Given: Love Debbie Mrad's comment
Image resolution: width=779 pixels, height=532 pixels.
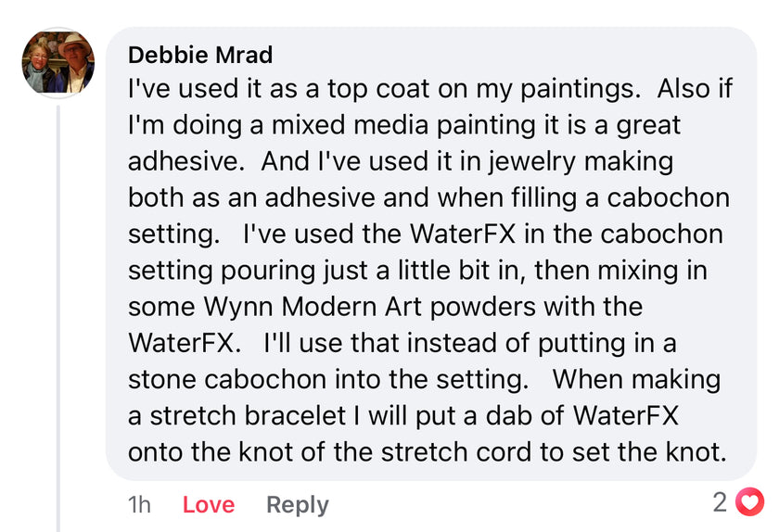Looking at the screenshot, I should 209,504.
